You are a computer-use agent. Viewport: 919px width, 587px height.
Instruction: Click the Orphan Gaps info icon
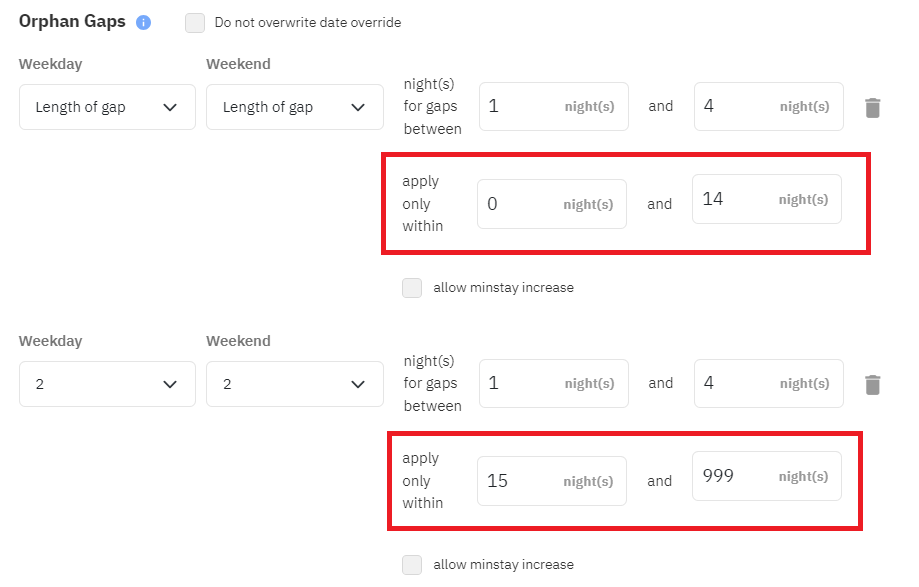143,22
